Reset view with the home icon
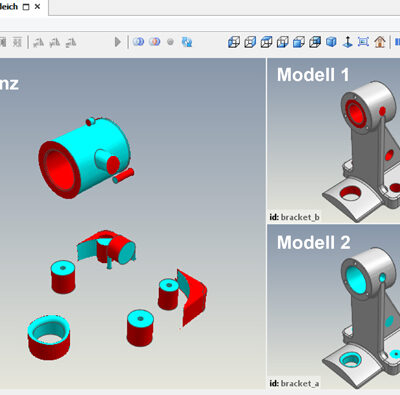 tap(380, 42)
